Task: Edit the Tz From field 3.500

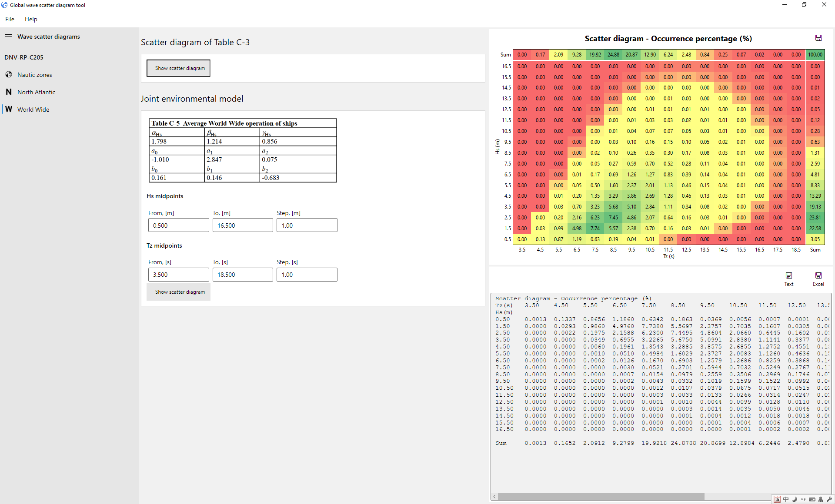Action: click(x=178, y=275)
